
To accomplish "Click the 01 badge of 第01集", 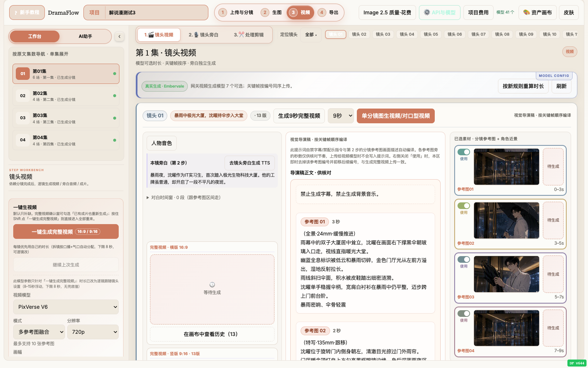I will click(x=23, y=74).
